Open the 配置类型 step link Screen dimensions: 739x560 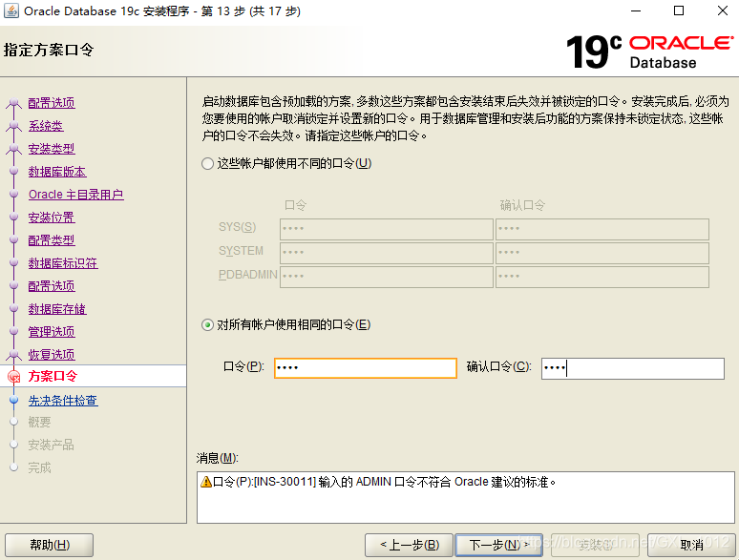(x=52, y=240)
